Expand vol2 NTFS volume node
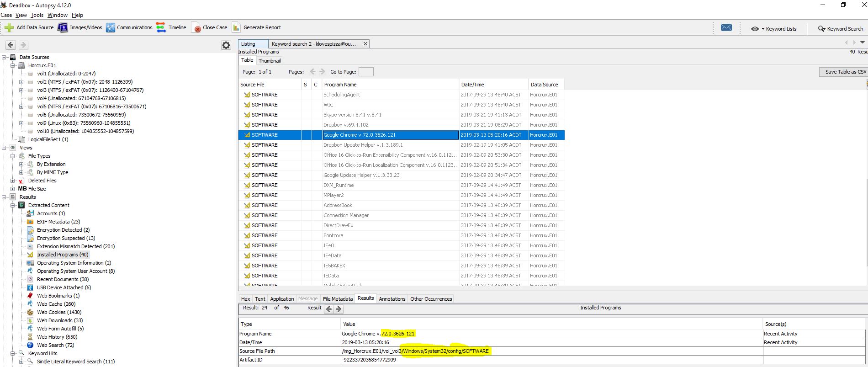868x367 pixels. (x=21, y=82)
